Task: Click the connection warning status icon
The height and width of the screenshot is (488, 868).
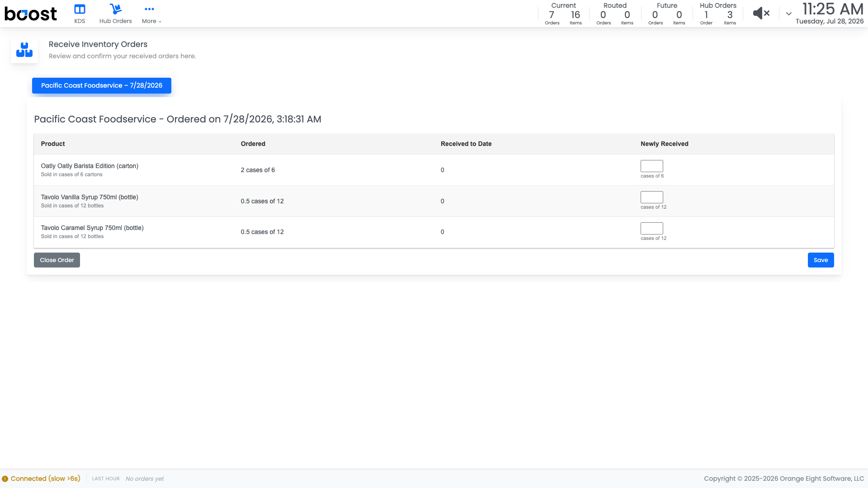Action: [5, 479]
